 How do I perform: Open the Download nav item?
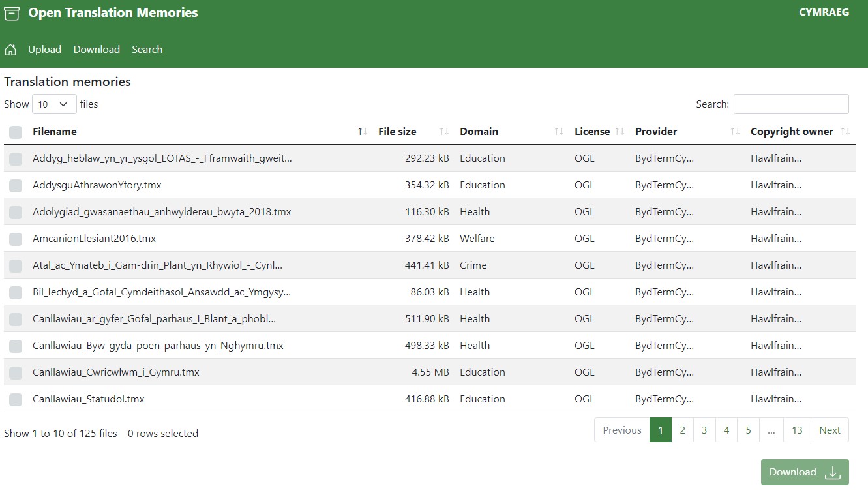(97, 50)
